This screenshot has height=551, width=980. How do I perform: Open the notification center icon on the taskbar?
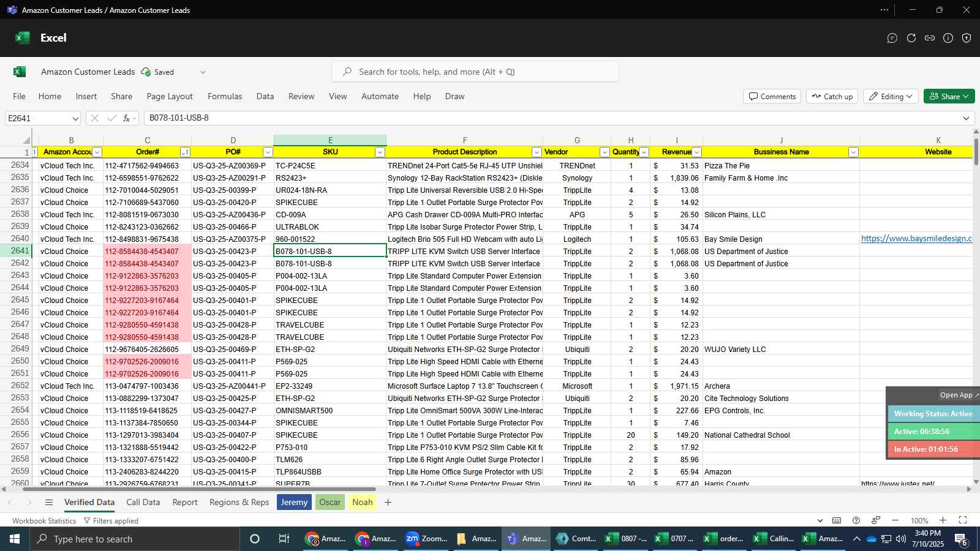coord(961,539)
